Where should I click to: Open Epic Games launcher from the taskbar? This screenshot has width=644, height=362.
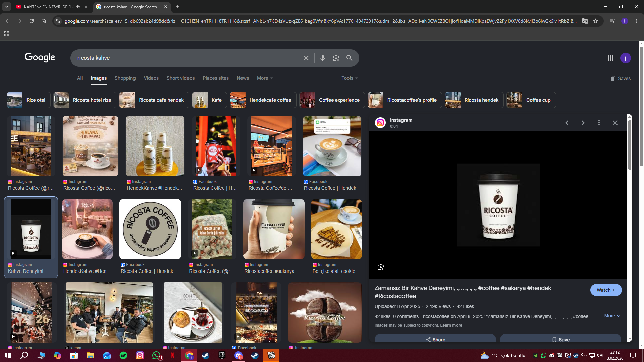coord(222,355)
